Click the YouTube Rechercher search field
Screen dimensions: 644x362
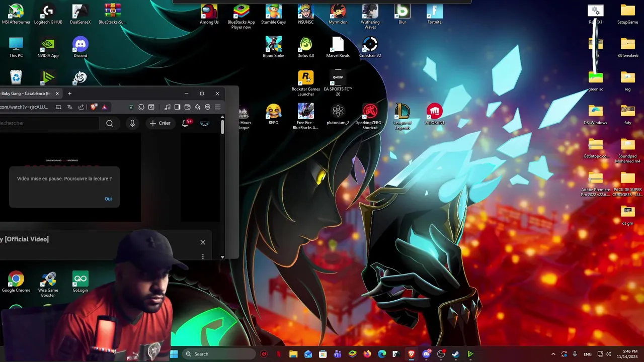pyautogui.click(x=49, y=123)
